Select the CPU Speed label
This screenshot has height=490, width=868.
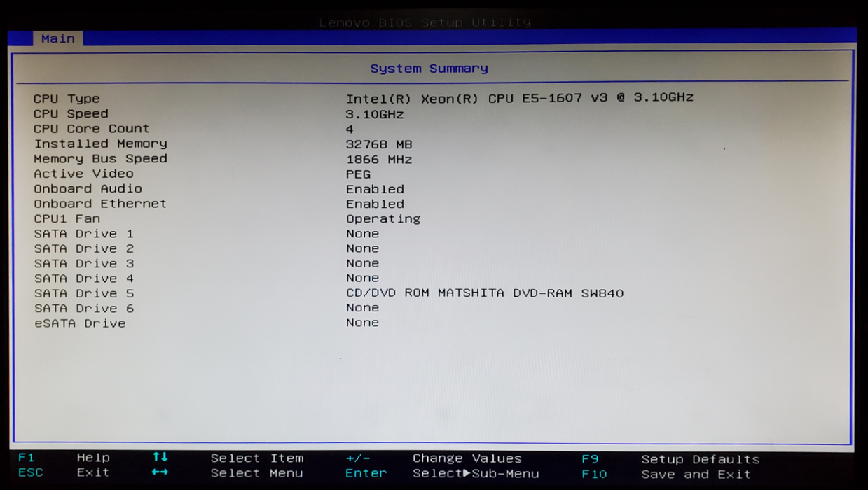click(x=71, y=113)
